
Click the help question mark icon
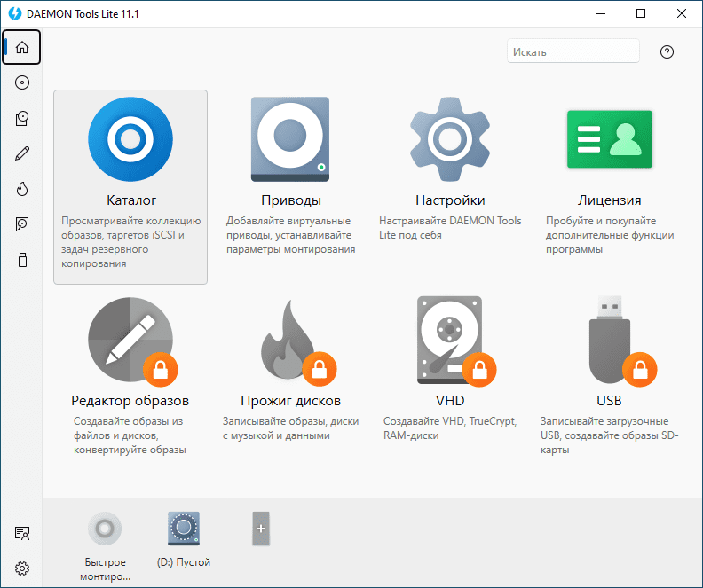pyautogui.click(x=667, y=52)
